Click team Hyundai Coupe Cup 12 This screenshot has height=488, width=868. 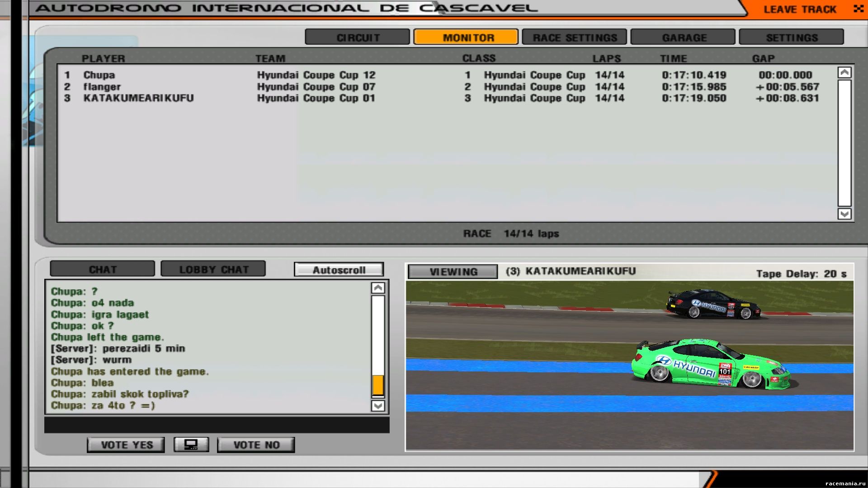(x=316, y=75)
